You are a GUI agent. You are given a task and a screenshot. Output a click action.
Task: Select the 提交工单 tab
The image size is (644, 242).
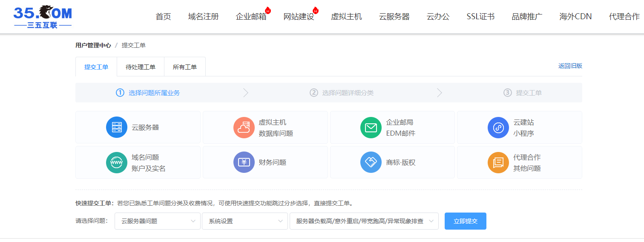tap(96, 67)
